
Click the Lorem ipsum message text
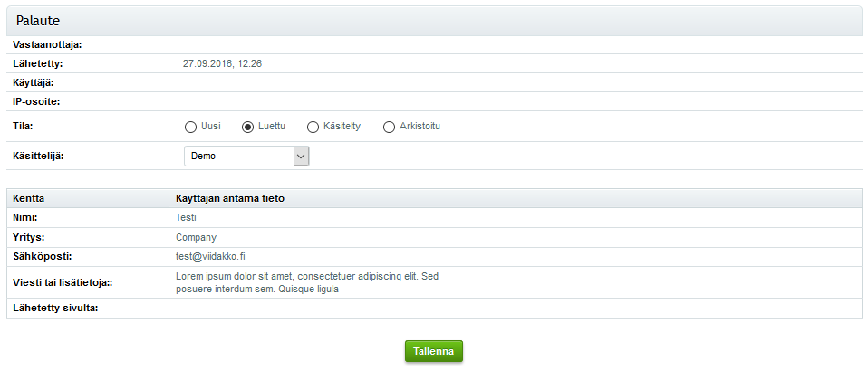click(x=306, y=282)
